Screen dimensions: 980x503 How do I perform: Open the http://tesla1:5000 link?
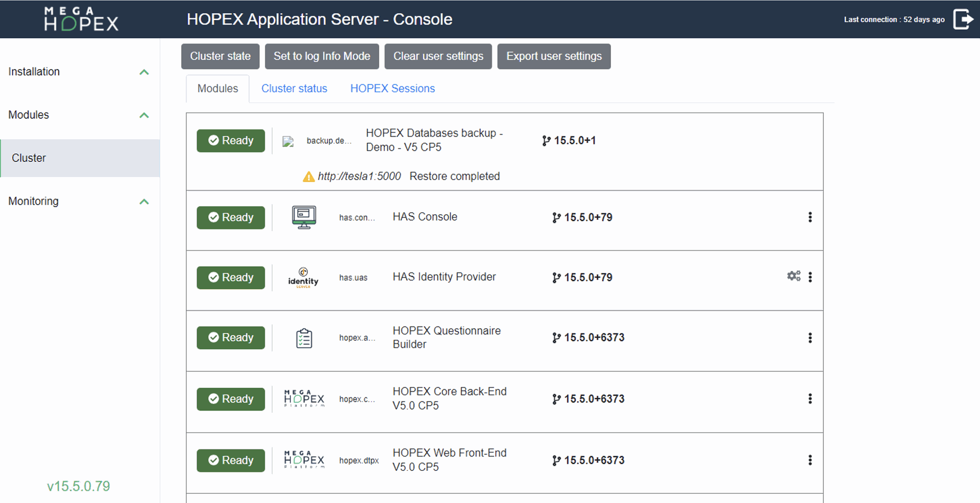pos(359,176)
